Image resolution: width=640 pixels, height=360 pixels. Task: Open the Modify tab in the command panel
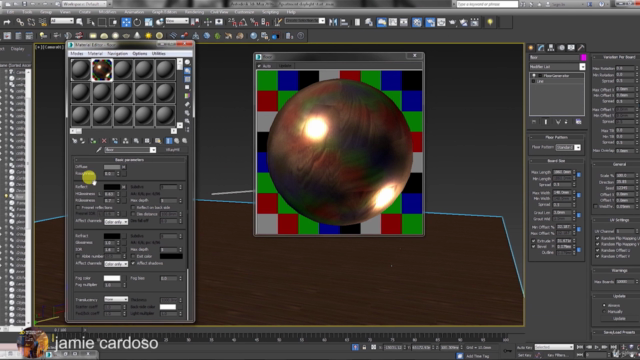541,48
